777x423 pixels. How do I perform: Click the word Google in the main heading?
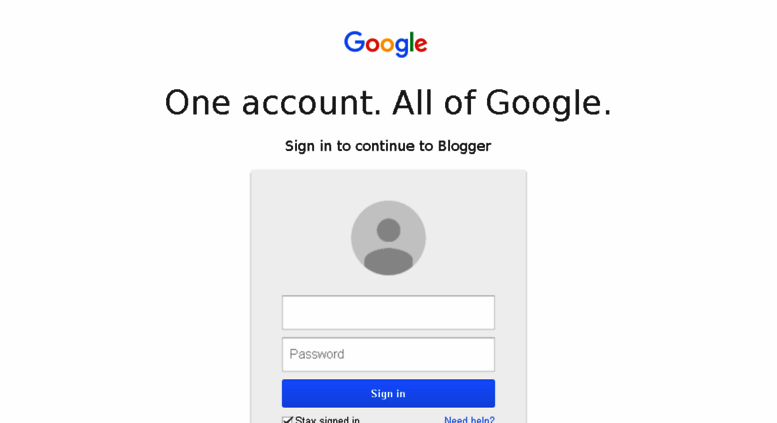point(543,104)
